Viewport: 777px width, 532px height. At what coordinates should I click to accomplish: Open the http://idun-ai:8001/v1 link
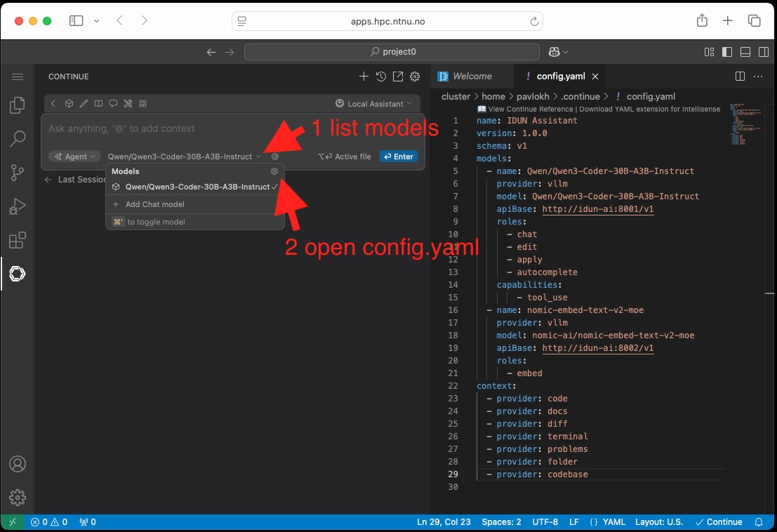click(597, 209)
